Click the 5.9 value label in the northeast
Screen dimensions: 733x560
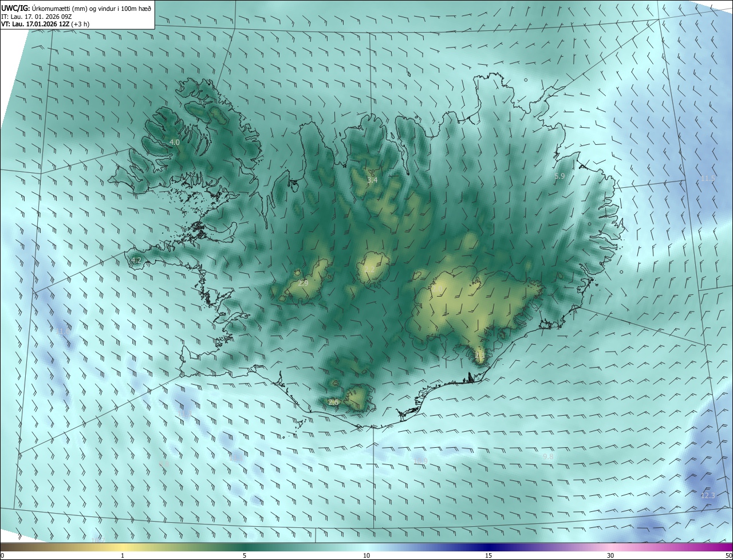tap(560, 176)
